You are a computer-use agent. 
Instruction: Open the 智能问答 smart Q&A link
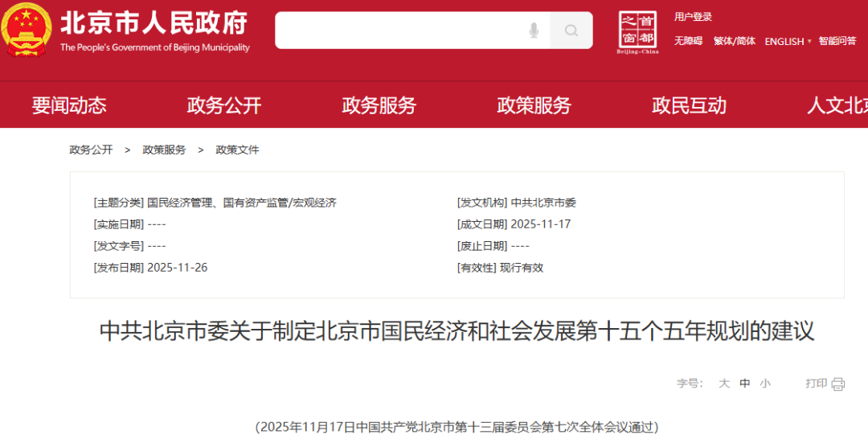(837, 41)
